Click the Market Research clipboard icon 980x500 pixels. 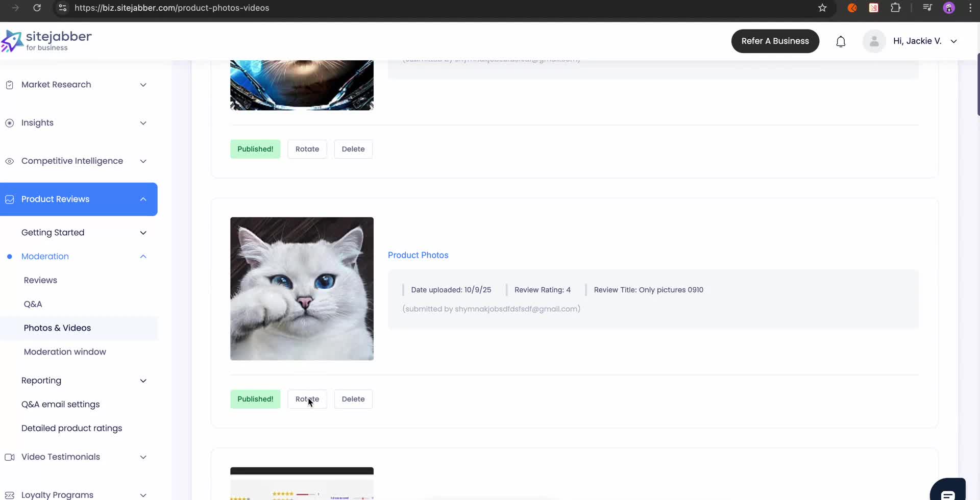(x=10, y=85)
